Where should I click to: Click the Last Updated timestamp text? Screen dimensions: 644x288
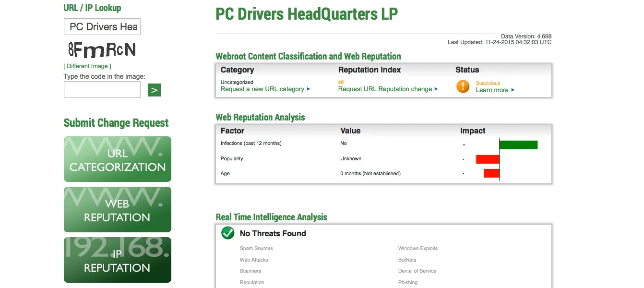click(x=500, y=42)
